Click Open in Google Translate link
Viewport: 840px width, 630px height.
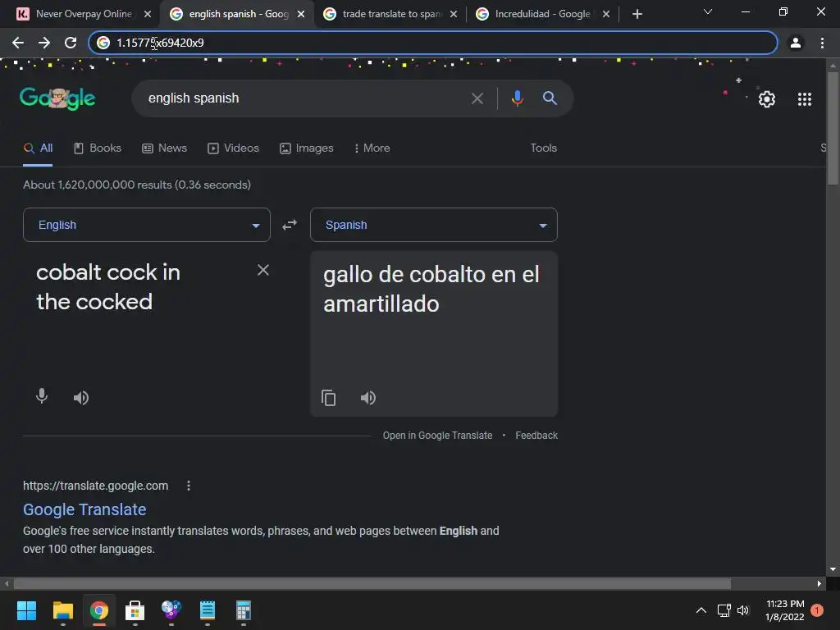pos(437,436)
